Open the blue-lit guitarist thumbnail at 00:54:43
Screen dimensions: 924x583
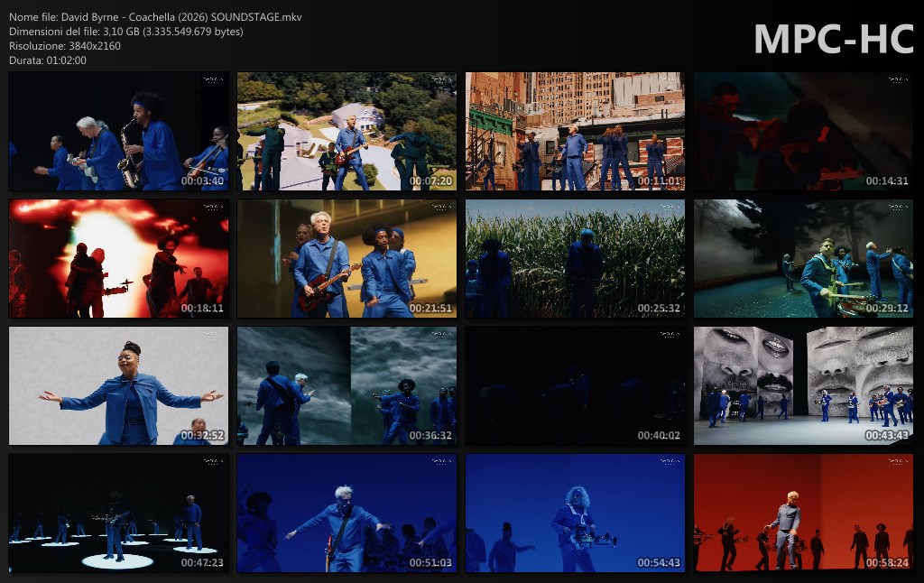tap(575, 513)
